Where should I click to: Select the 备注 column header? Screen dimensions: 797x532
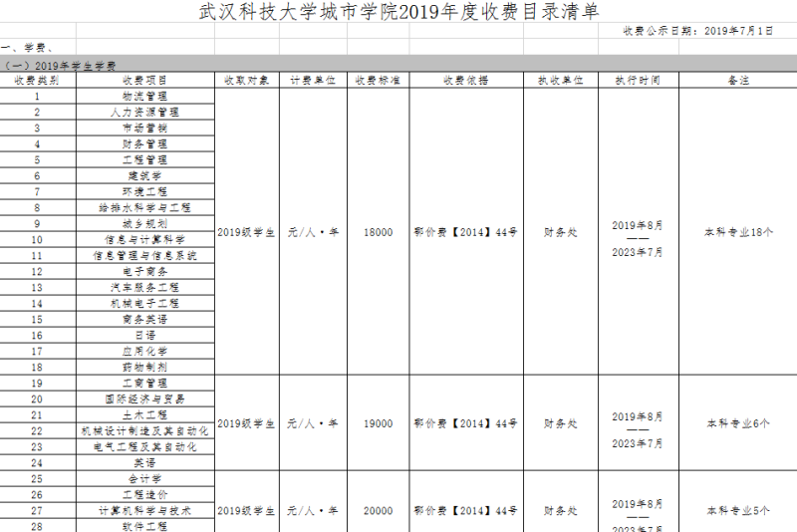[x=737, y=80]
